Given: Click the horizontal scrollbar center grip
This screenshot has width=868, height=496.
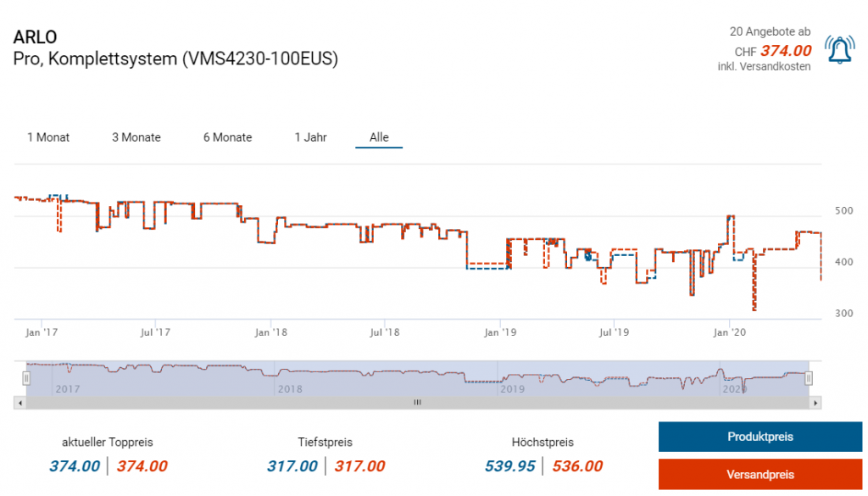Looking at the screenshot, I should point(417,403).
